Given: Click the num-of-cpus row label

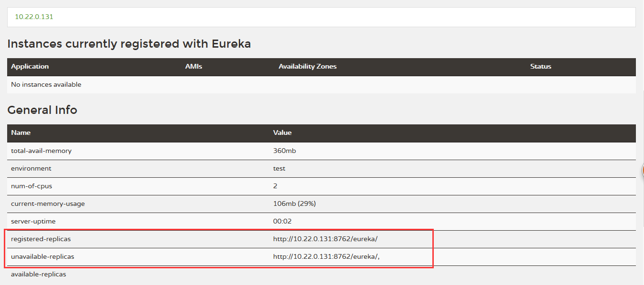Looking at the screenshot, I should click(31, 186).
